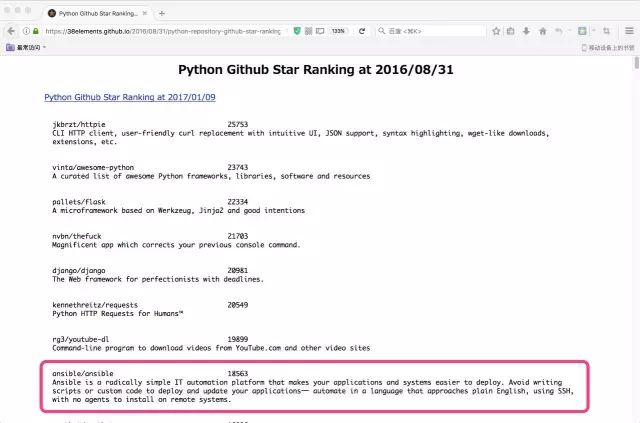Click 'A microframework based on Werkzeug' description
The width and height of the screenshot is (640, 423).
pyautogui.click(x=178, y=211)
